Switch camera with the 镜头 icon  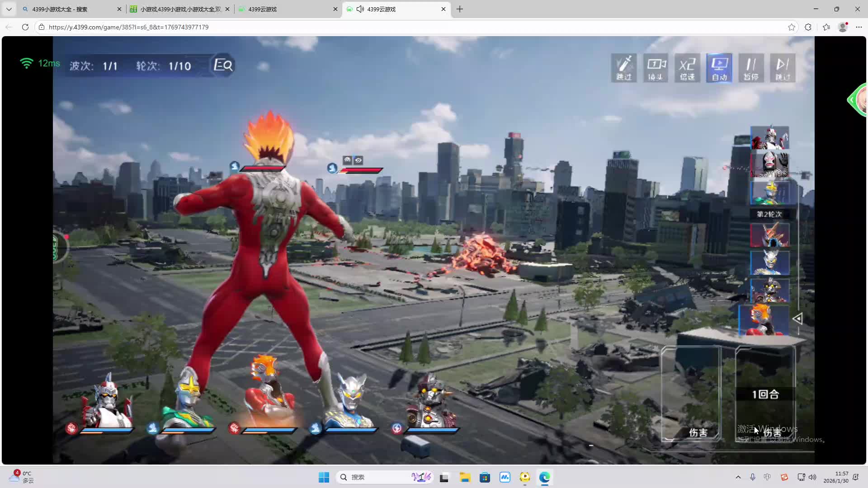pyautogui.click(x=656, y=68)
